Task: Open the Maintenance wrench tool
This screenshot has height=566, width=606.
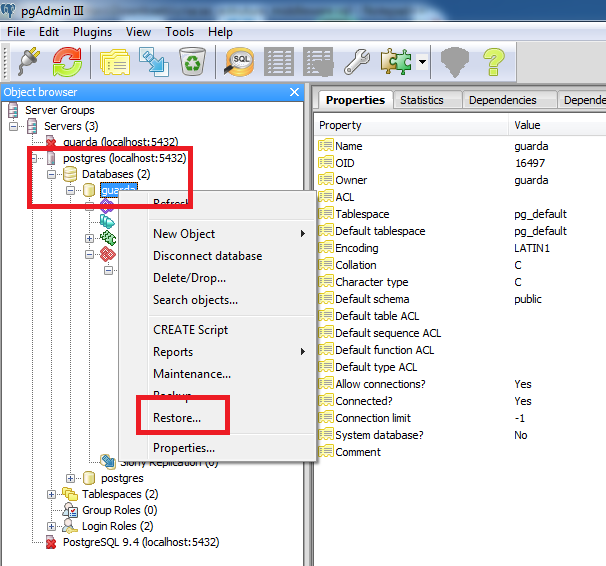Action: pos(357,61)
